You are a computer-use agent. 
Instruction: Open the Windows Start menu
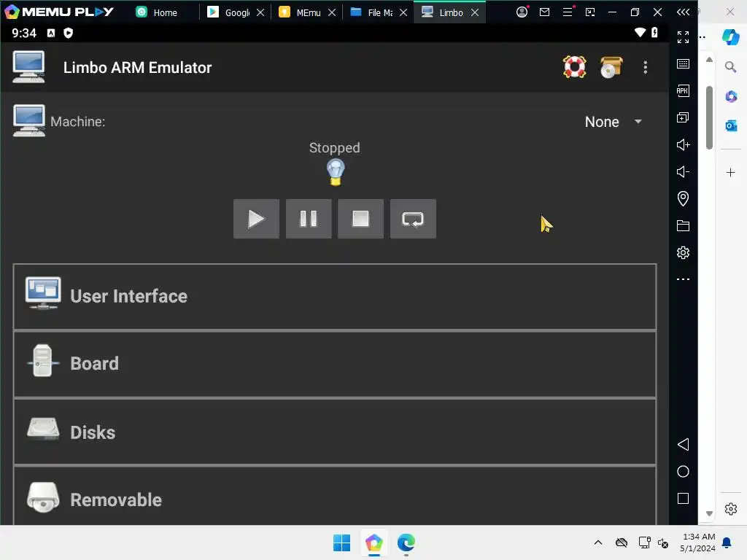341,542
